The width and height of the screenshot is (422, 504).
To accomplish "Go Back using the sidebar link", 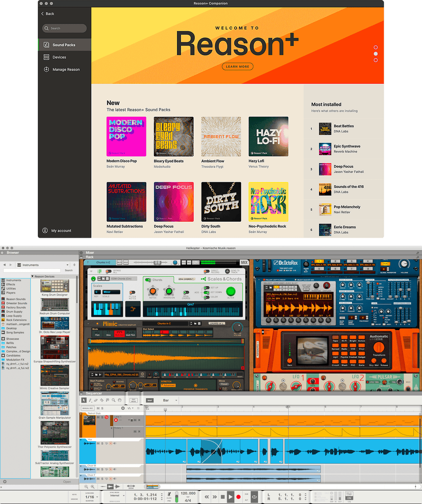I will tap(47, 14).
